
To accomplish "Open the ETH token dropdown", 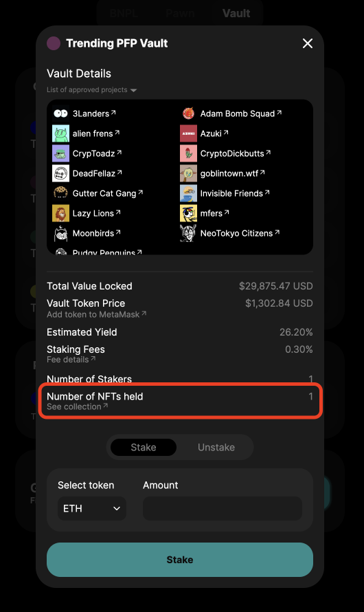I will pyautogui.click(x=92, y=509).
